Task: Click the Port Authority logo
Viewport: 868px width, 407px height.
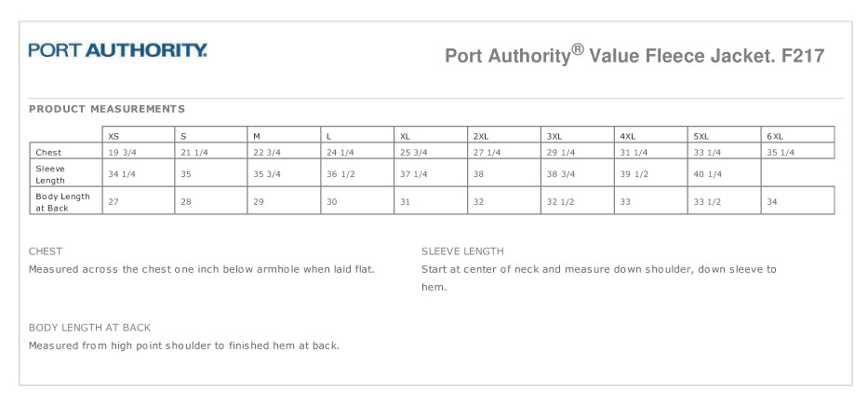Action: pos(118,50)
